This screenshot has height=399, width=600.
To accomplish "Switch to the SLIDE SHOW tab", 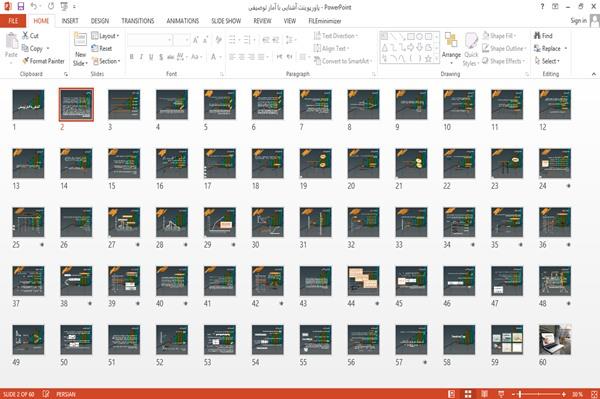I will [x=226, y=21].
